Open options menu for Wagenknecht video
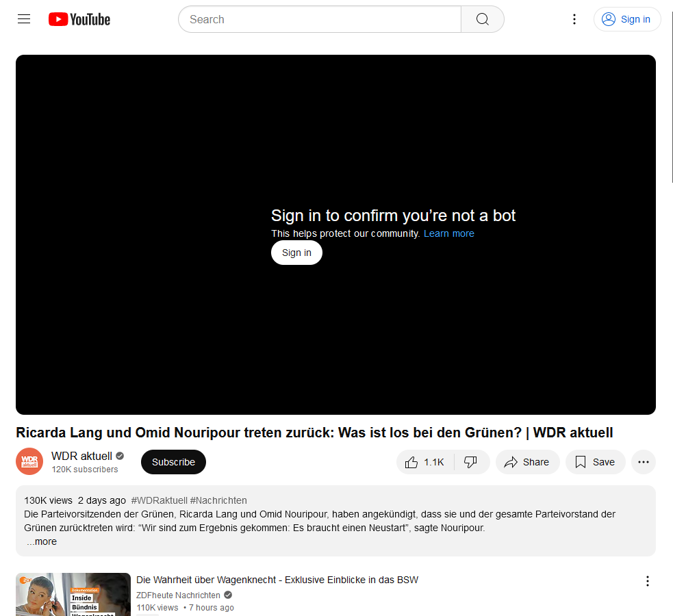Viewport: 673px width, 616px height. click(647, 581)
